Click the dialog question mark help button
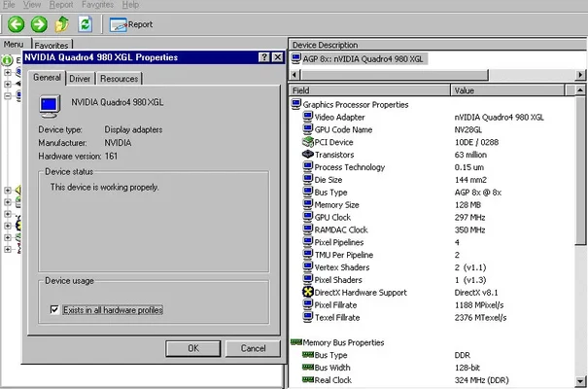This screenshot has width=588, height=389. coord(264,57)
